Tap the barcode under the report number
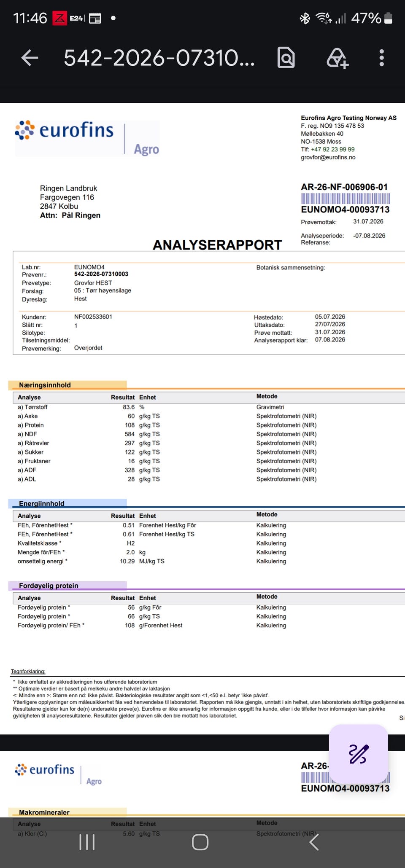 tap(345, 199)
